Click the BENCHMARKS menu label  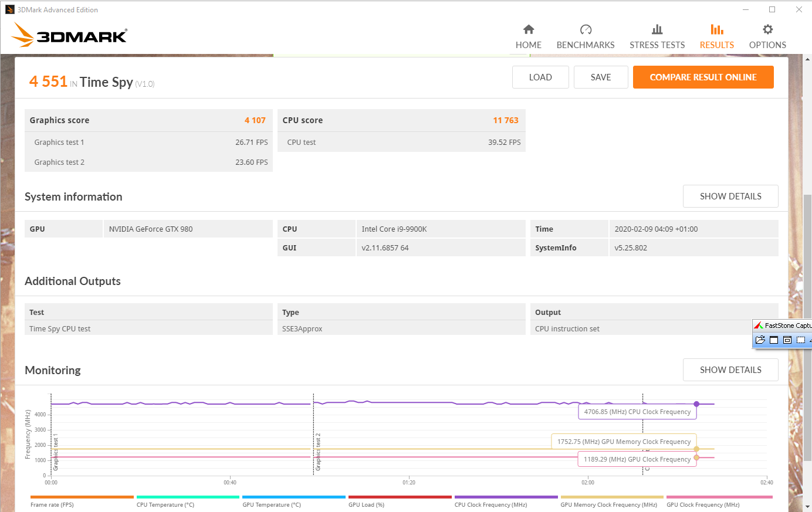[586, 45]
